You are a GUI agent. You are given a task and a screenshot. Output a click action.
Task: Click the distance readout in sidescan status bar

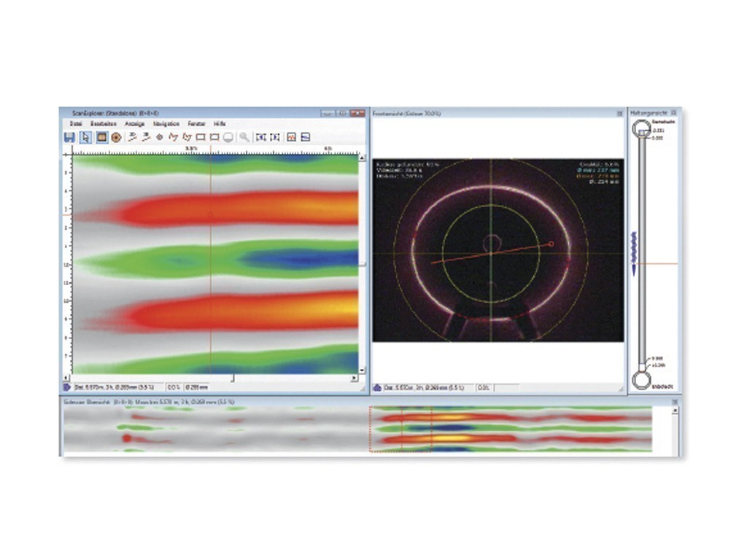115,388
